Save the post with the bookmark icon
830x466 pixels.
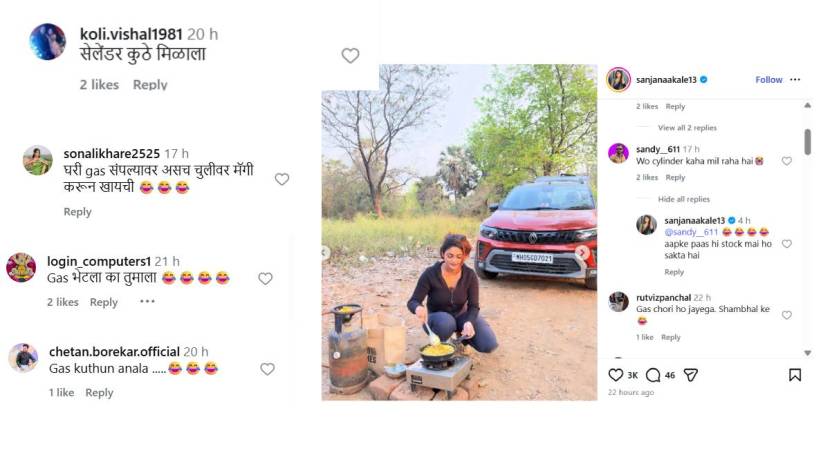click(x=795, y=375)
